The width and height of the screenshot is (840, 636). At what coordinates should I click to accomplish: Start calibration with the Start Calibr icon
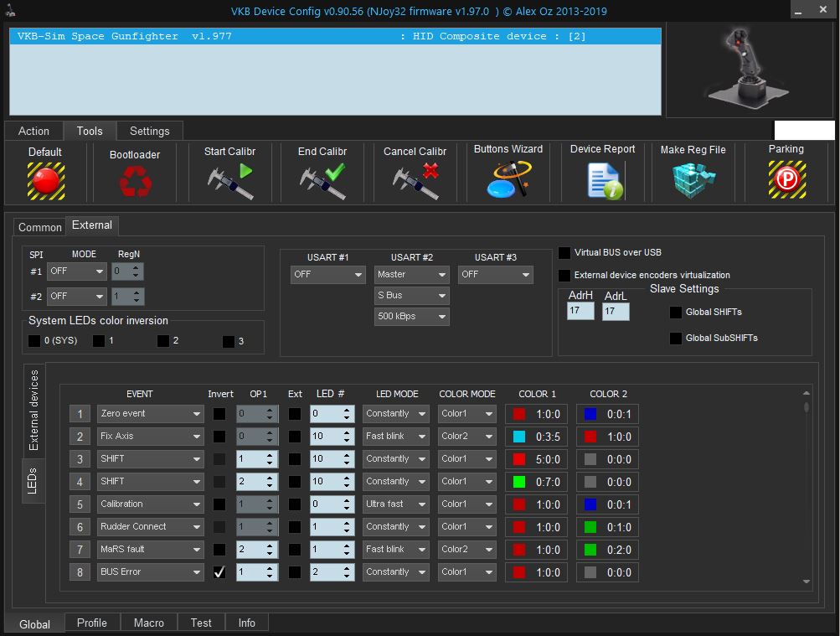coord(229,180)
